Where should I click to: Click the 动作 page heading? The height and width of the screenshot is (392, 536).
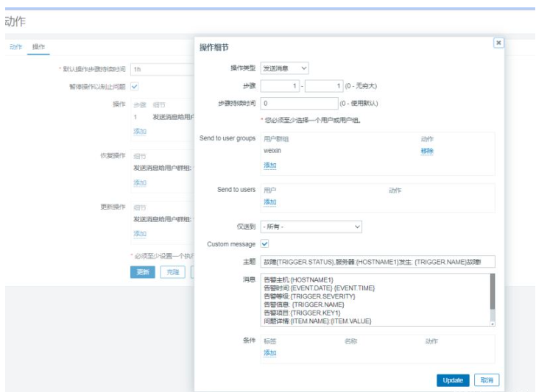(15, 21)
